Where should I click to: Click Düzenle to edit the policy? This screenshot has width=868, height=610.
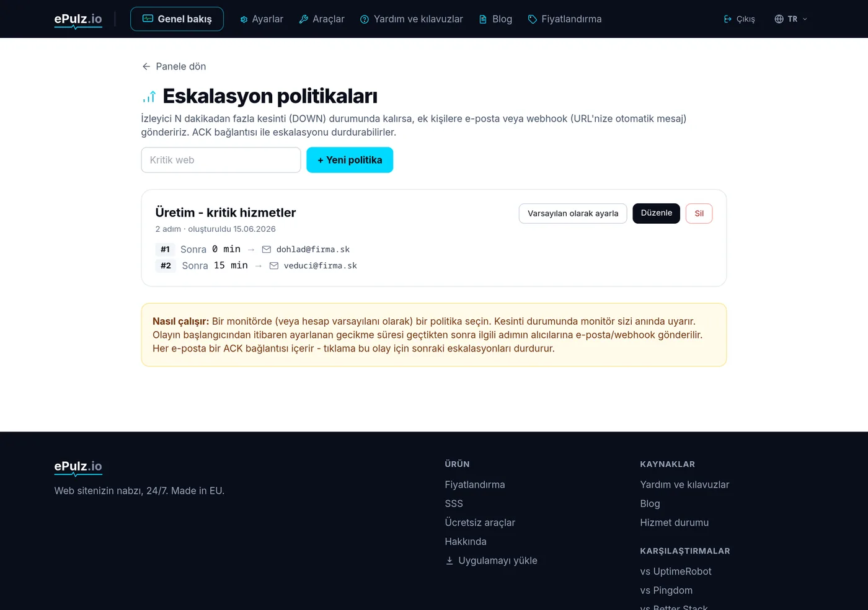[x=656, y=213]
